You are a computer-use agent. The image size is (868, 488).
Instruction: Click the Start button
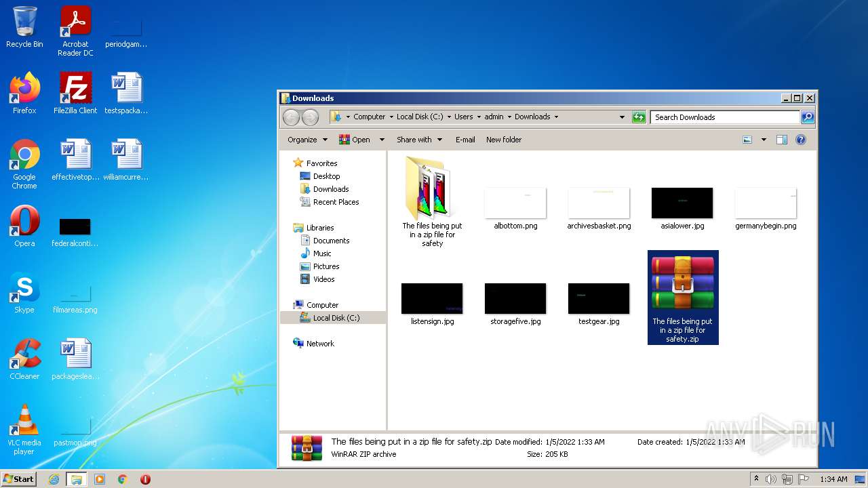tap(19, 479)
